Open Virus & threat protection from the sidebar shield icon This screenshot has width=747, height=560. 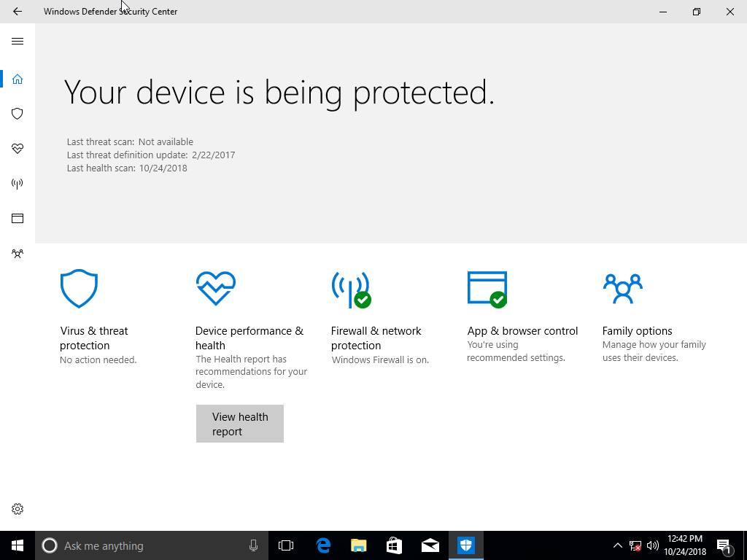(x=18, y=114)
